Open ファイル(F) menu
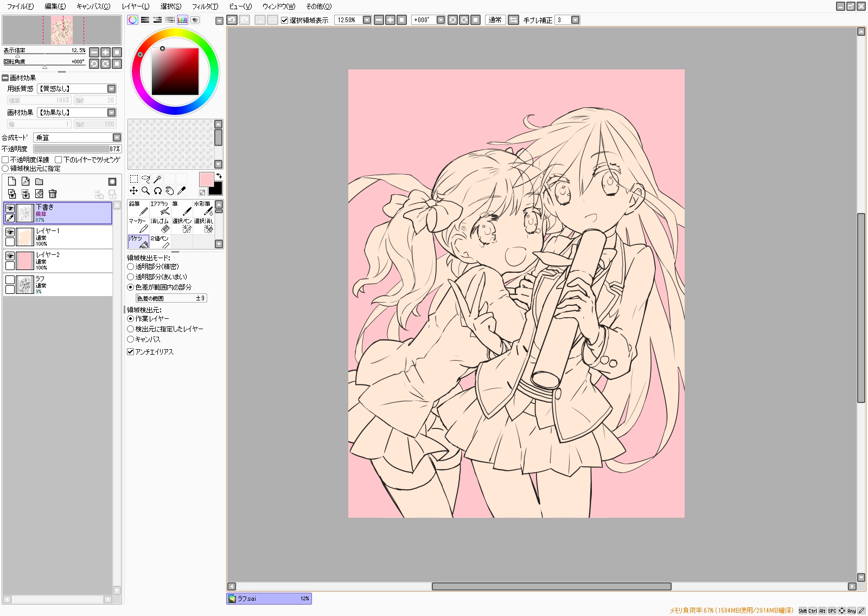This screenshot has height=616, width=868. 20,6
